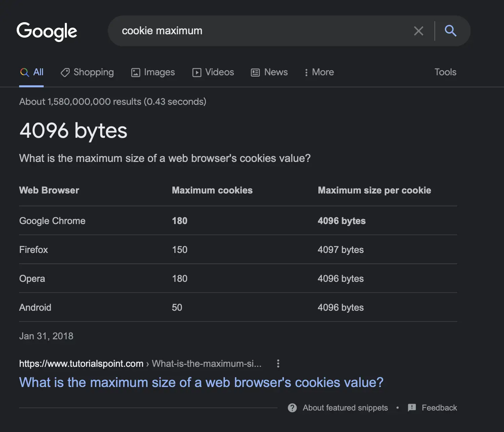Switch to the Images tab
Screen dimensions: 504x432
coord(153,72)
